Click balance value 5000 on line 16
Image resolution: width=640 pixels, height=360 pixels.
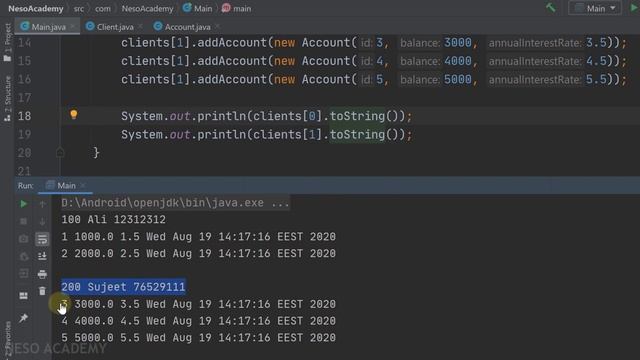[458, 80]
